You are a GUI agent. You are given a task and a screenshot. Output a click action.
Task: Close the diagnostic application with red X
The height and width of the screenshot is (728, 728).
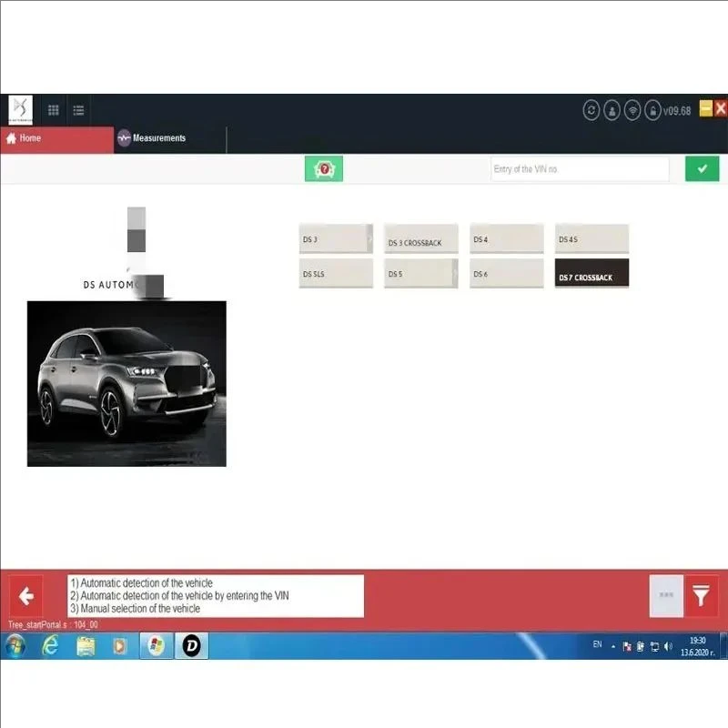click(x=720, y=108)
